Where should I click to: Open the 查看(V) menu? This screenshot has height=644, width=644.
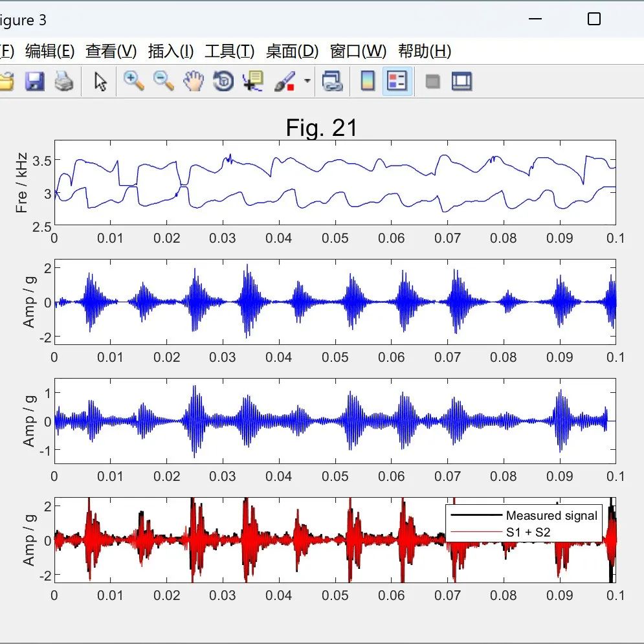point(111,51)
